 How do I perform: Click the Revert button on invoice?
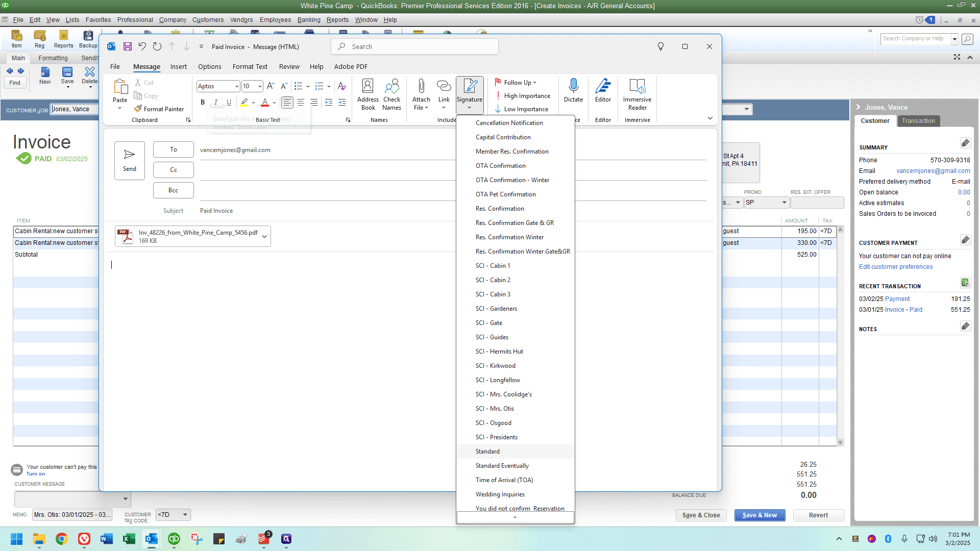click(818, 515)
